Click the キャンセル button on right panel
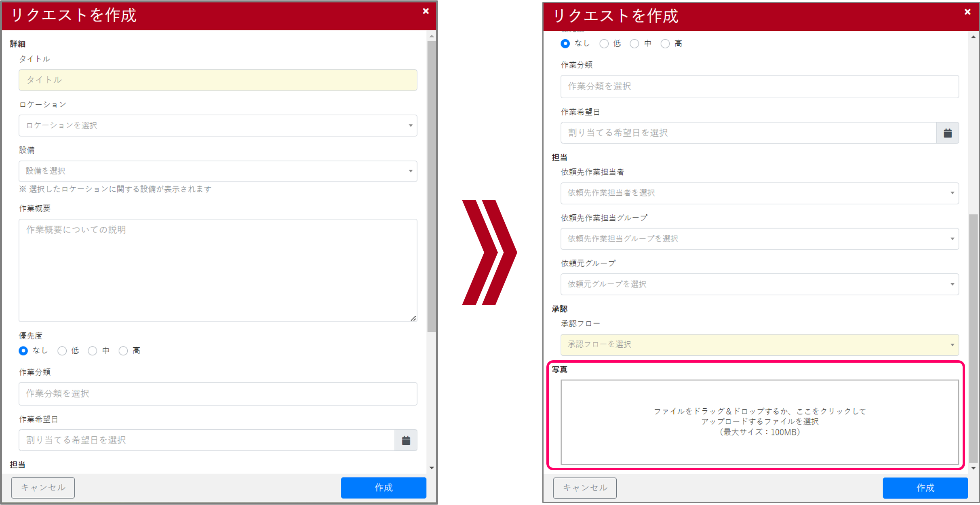This screenshot has width=980, height=505. point(584,488)
